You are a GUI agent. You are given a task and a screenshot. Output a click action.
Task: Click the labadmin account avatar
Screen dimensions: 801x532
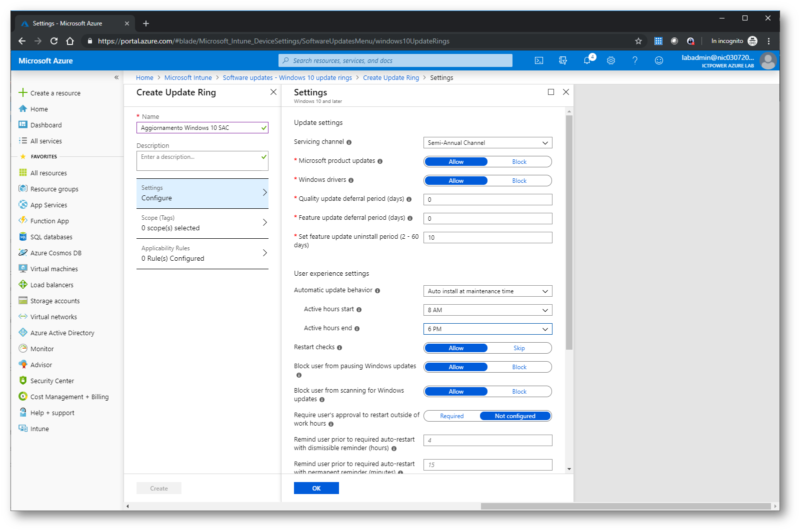[x=768, y=61]
